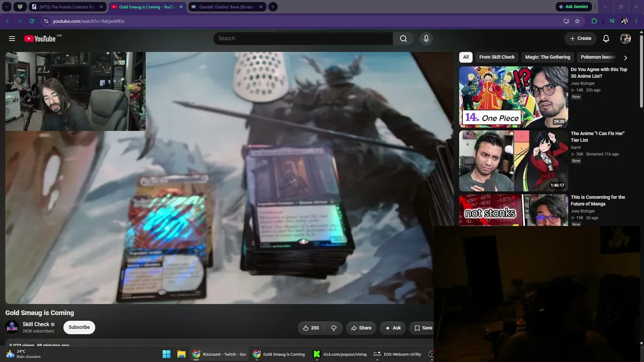
Task: Go to the YouTube home logo
Action: [40, 39]
